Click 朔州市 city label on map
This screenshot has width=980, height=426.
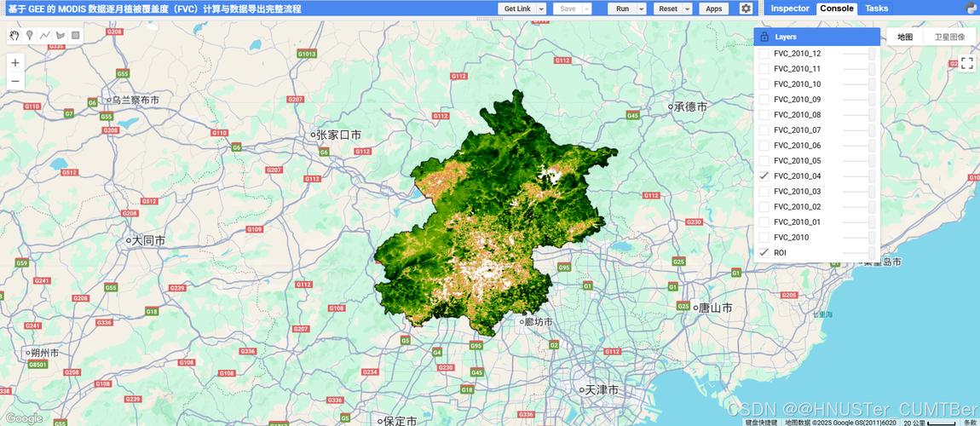tap(46, 353)
